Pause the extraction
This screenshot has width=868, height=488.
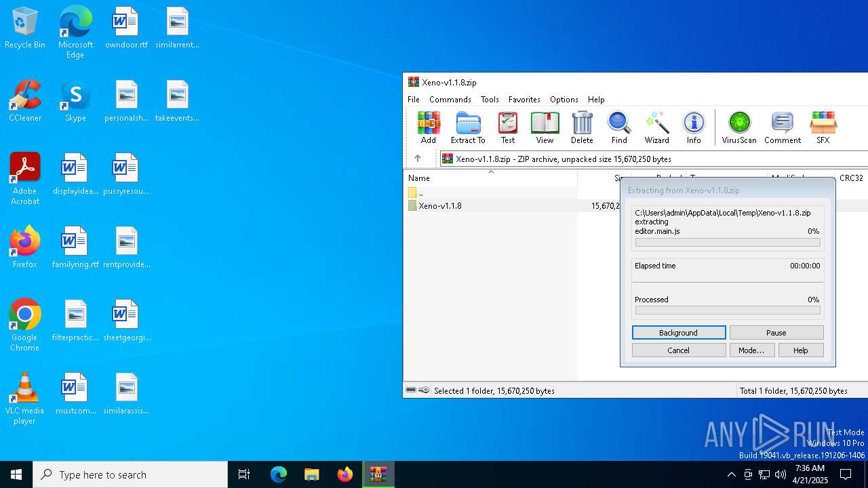coord(776,333)
